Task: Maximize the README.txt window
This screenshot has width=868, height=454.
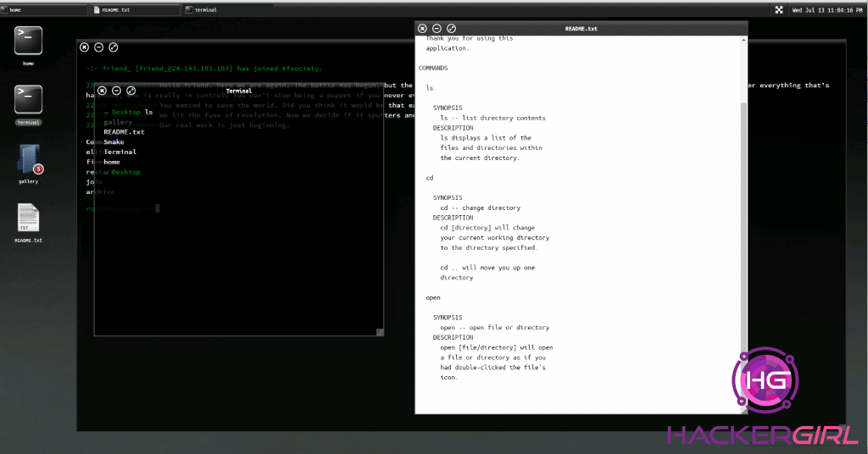Action: (x=451, y=28)
